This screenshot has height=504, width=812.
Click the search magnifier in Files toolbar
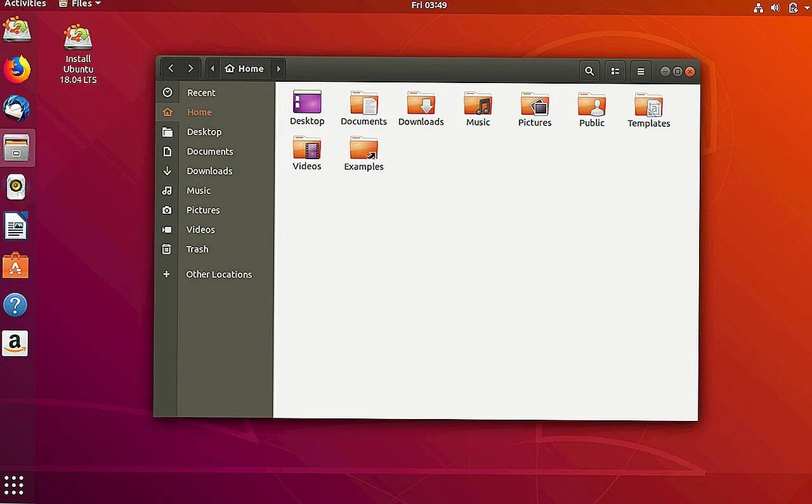tap(589, 71)
